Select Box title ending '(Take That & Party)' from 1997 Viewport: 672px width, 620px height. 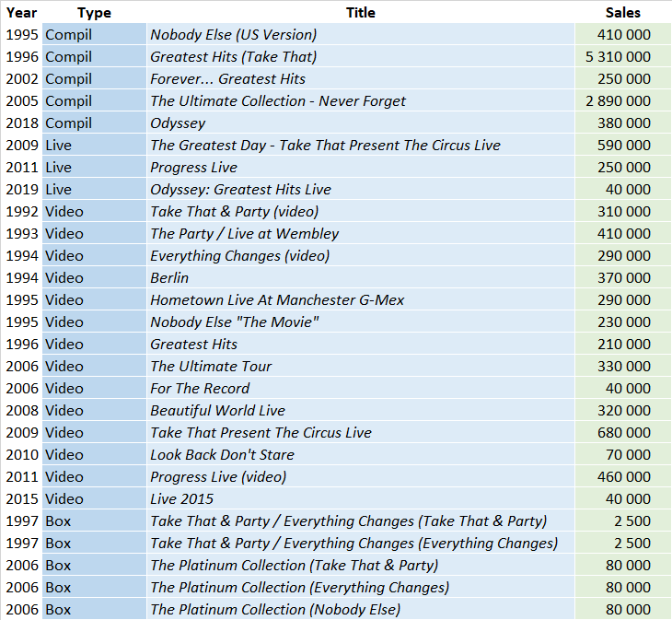(349, 521)
